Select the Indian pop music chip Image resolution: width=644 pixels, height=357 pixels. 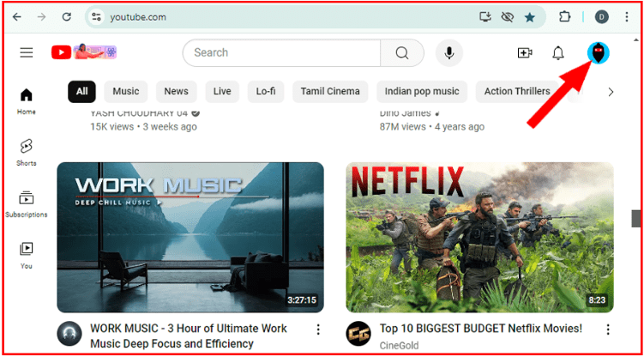coord(422,91)
